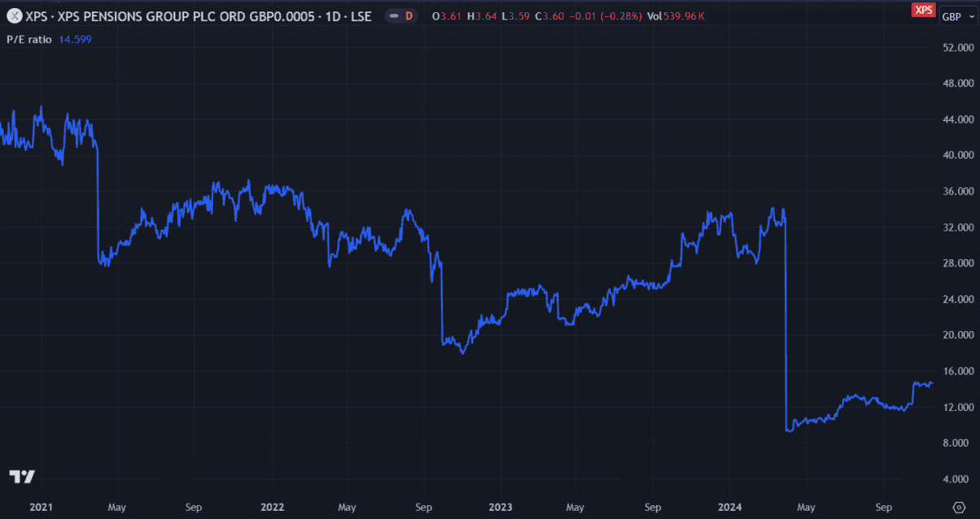Image resolution: width=980 pixels, height=519 pixels.
Task: Click the 4.000 price scale label
Action: pyautogui.click(x=959, y=479)
